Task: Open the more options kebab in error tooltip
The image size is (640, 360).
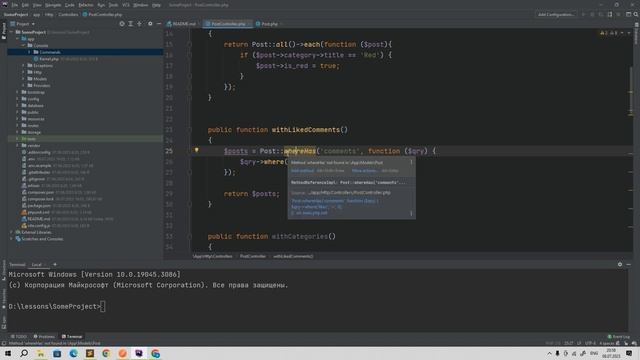Action: pos(411,162)
